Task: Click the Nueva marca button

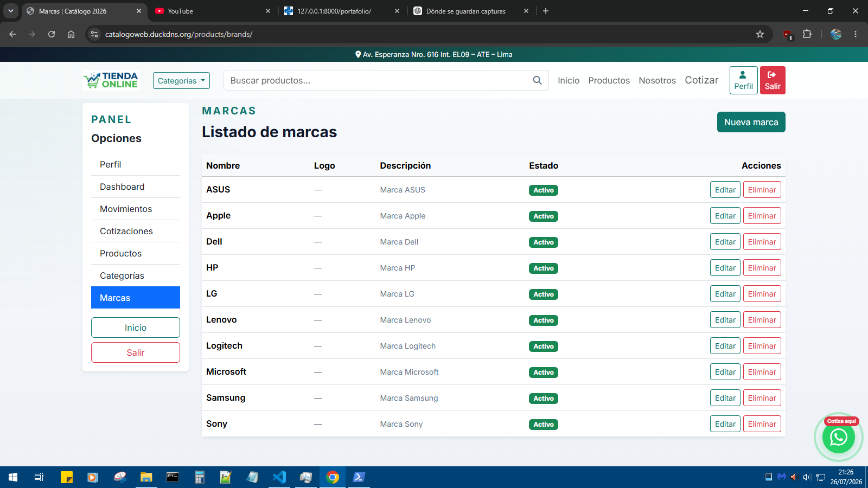Action: (751, 122)
